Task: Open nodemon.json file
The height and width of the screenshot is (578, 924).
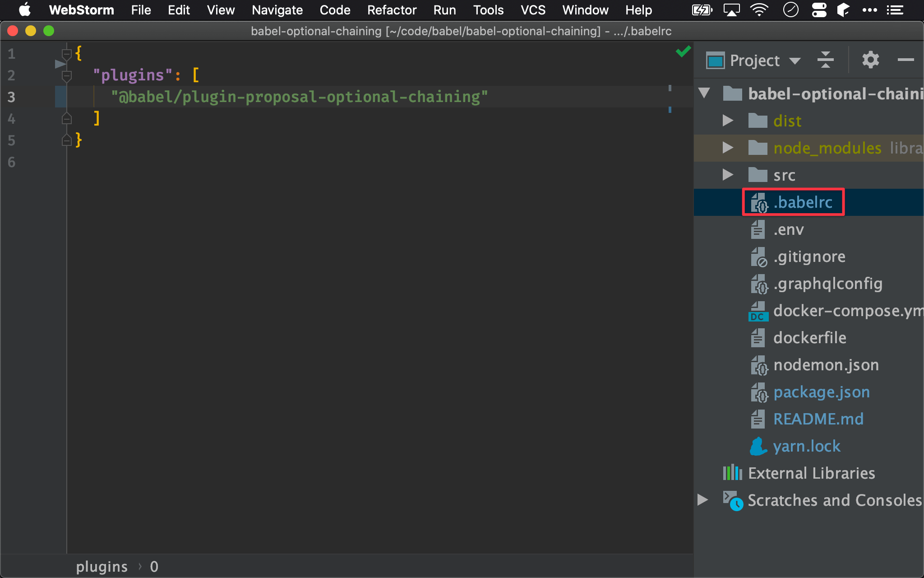Action: pos(826,365)
